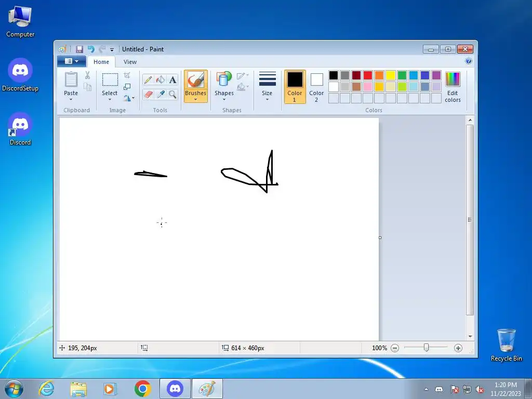Open Discord from the taskbar
Image resolution: width=532 pixels, height=399 pixels.
point(175,389)
